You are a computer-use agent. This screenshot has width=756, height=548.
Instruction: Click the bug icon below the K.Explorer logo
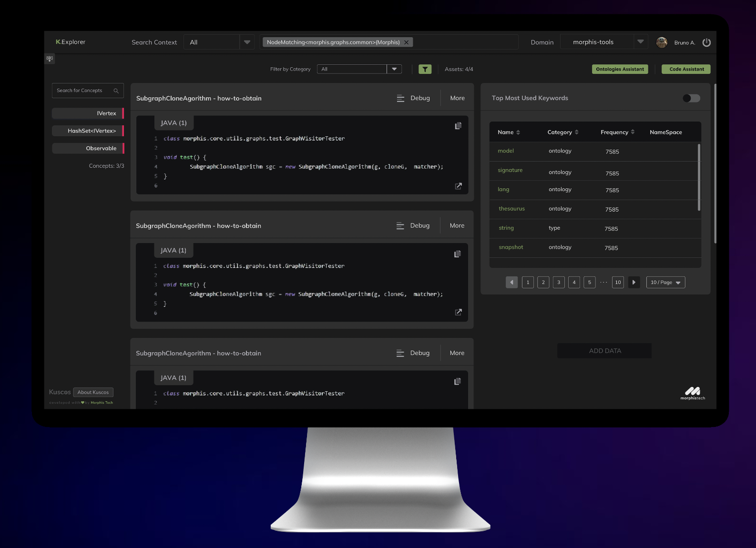click(50, 59)
